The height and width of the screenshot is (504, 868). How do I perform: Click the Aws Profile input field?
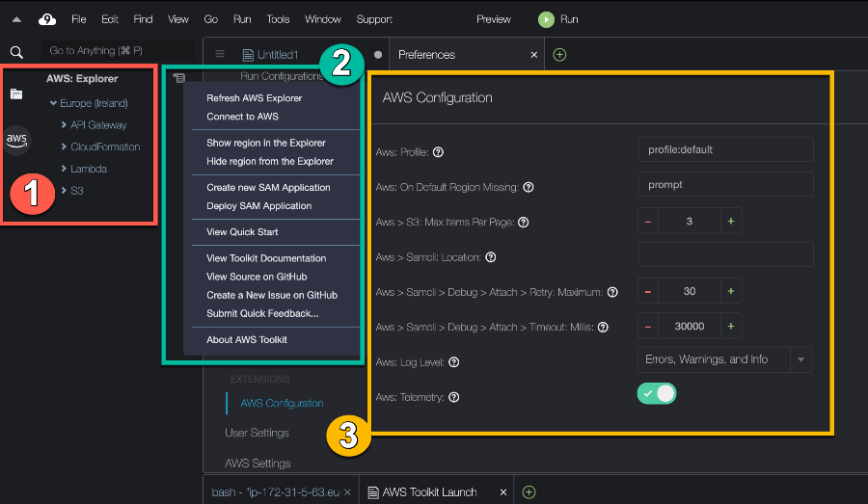pyautogui.click(x=725, y=149)
